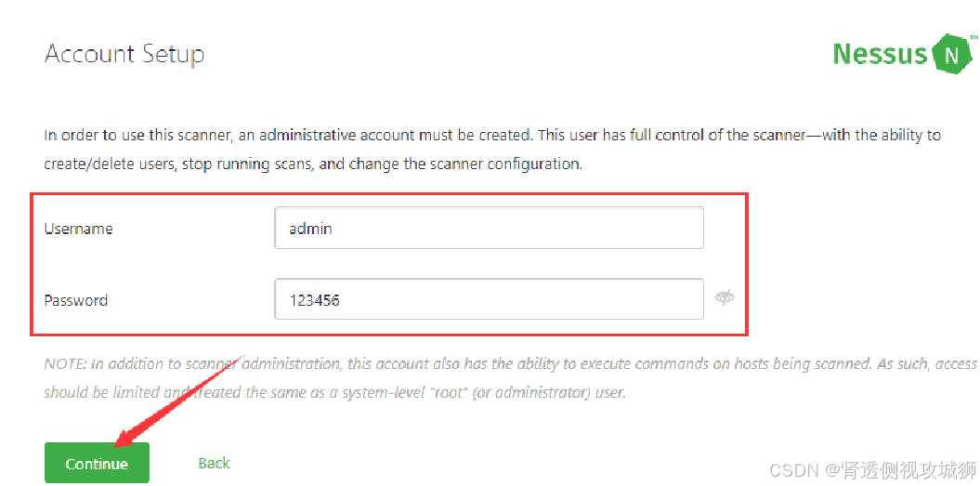The height and width of the screenshot is (486, 980).
Task: Click the second line of the description text
Action: 313,164
